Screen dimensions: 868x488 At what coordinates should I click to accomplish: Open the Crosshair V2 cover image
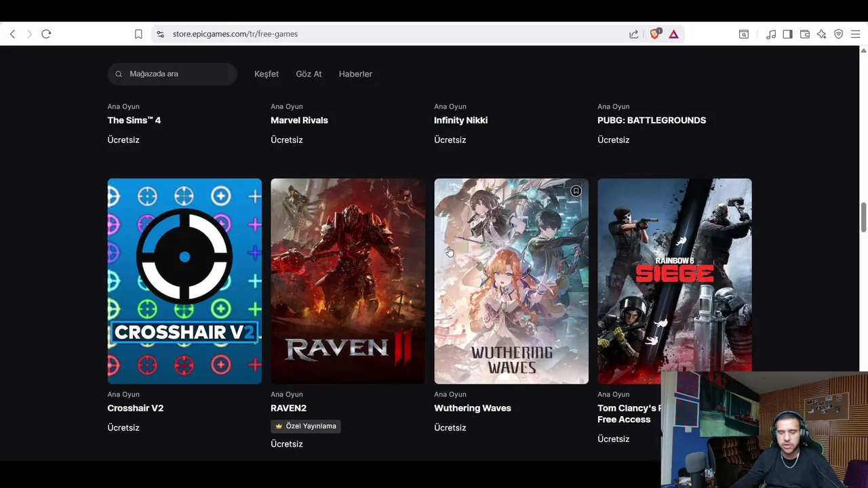click(x=184, y=281)
